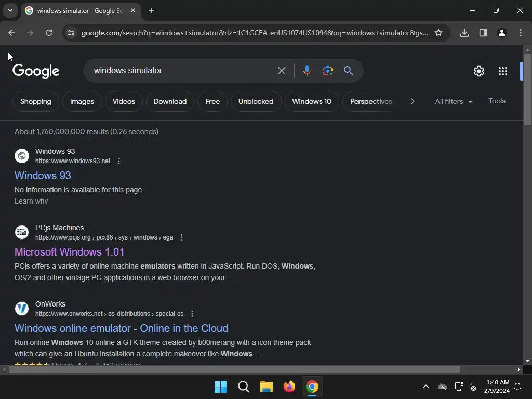532x399 pixels.
Task: Clear the search box with X
Action: [x=281, y=71]
